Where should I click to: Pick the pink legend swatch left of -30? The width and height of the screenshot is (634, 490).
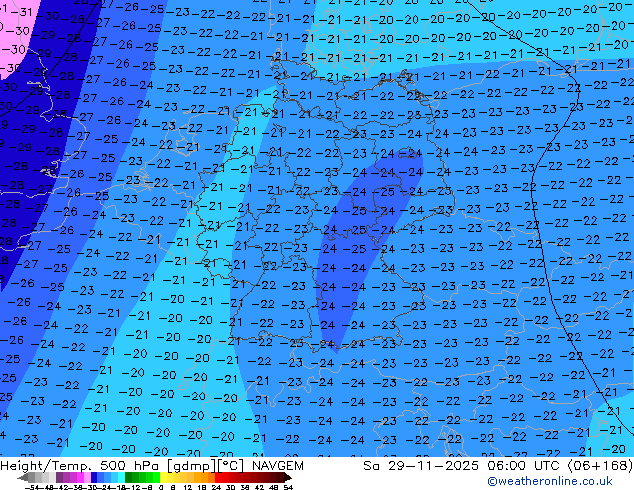(x=87, y=478)
